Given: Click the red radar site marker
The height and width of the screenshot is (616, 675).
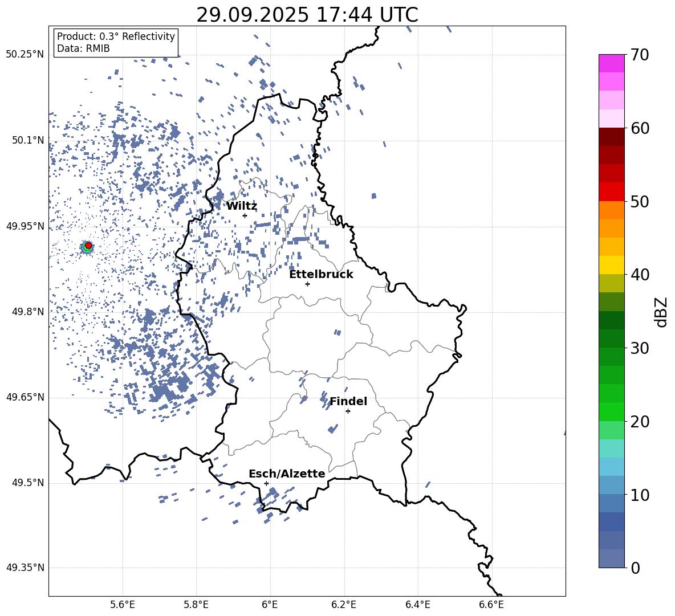Looking at the screenshot, I should tap(88, 246).
